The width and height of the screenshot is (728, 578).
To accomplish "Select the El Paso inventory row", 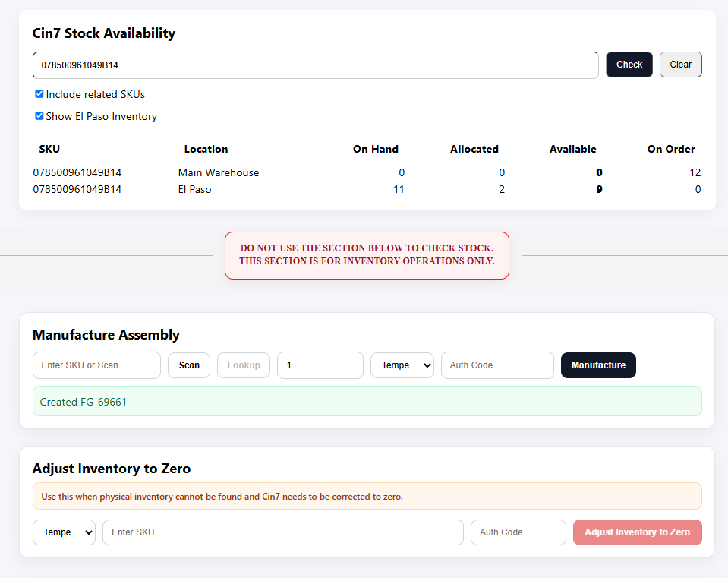I will point(367,189).
